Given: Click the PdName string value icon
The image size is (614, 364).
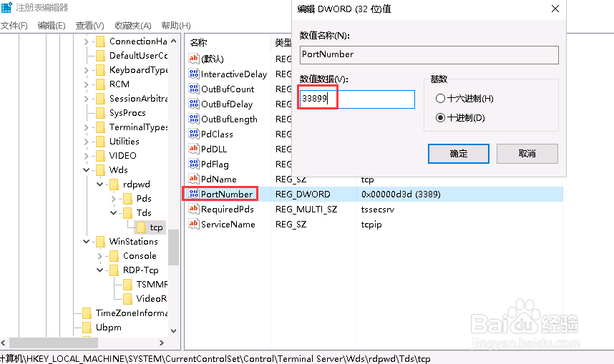Looking at the screenshot, I should [x=193, y=179].
